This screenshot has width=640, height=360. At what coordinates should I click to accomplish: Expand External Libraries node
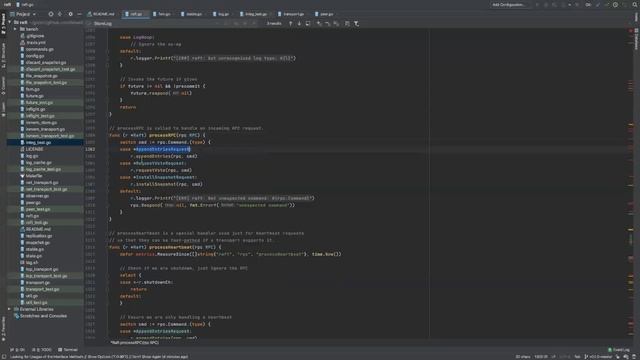(9, 309)
